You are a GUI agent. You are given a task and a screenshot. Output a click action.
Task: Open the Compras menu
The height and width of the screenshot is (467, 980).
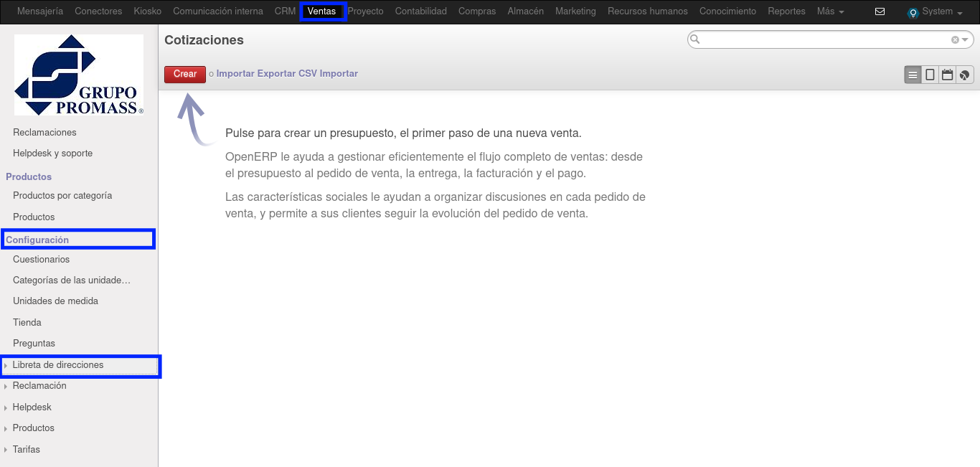tap(477, 11)
